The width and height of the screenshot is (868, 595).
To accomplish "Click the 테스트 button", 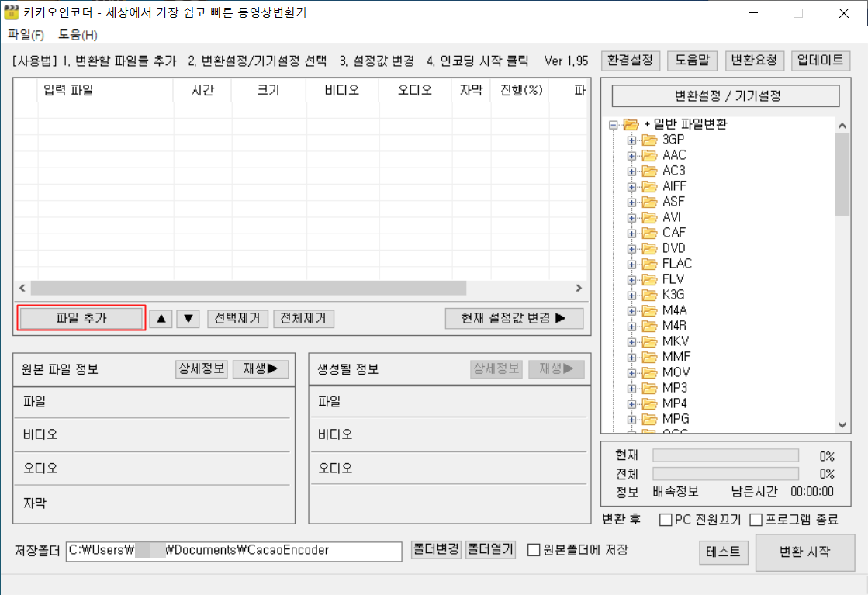I will coord(724,552).
